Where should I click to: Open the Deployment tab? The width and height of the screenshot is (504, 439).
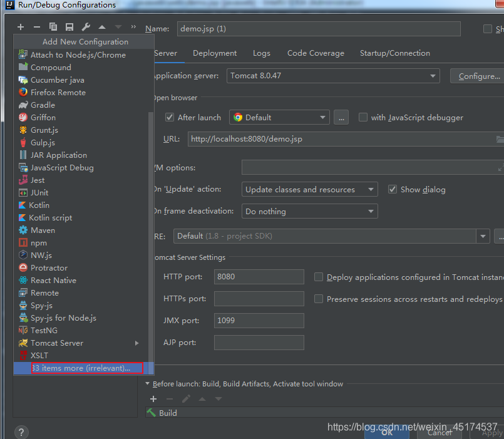[x=215, y=53]
